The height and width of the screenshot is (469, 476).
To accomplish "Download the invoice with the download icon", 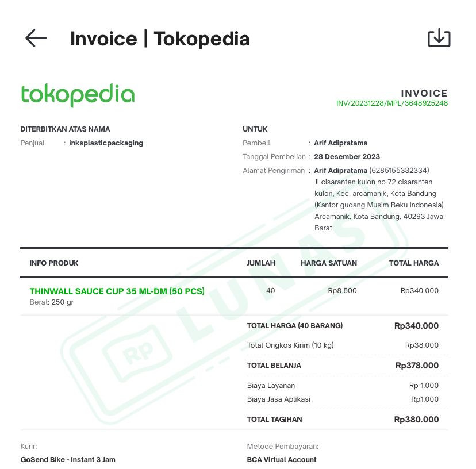I will [x=439, y=38].
